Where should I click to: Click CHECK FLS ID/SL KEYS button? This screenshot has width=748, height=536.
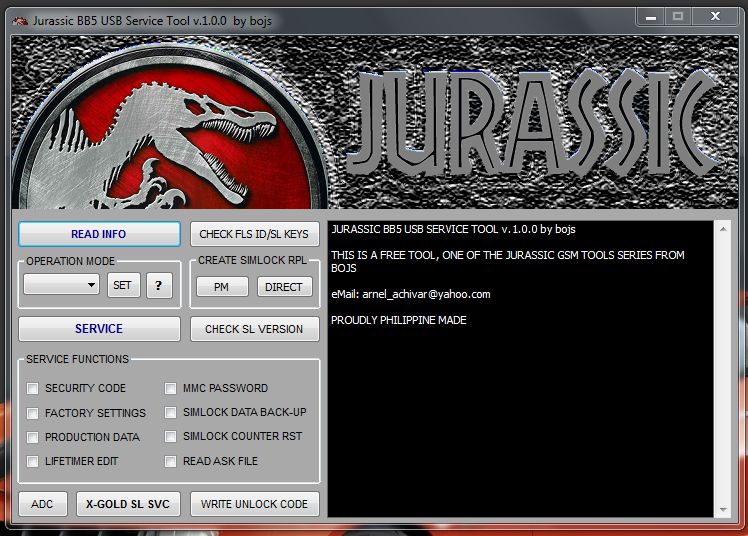[x=254, y=234]
